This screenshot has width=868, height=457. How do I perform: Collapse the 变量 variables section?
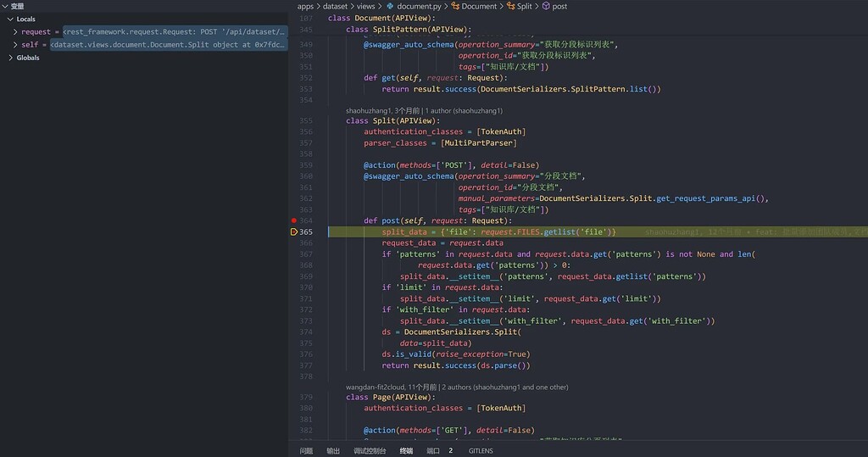click(5, 6)
